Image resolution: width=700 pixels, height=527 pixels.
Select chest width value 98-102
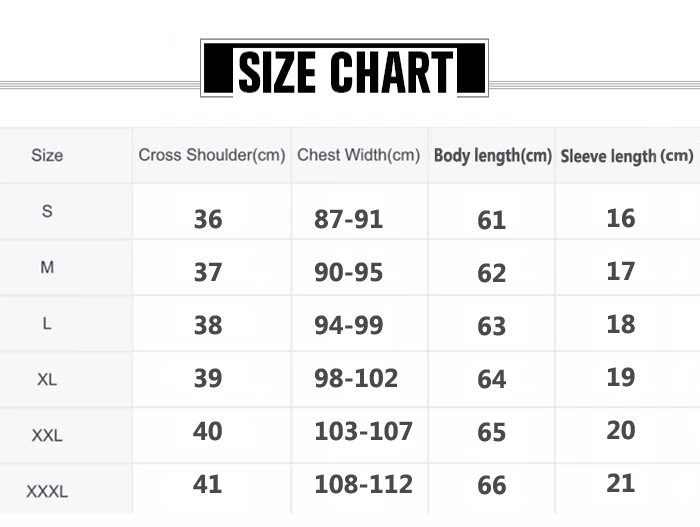pyautogui.click(x=356, y=378)
